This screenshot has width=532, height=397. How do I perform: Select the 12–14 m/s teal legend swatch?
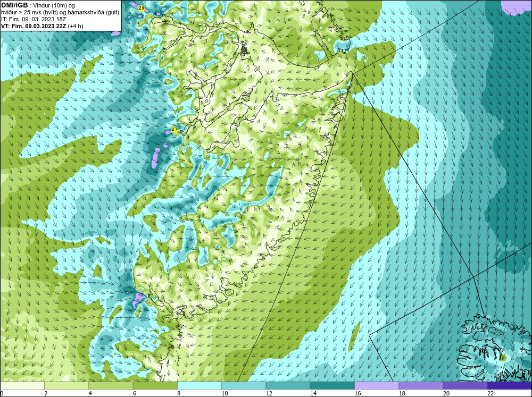click(288, 386)
